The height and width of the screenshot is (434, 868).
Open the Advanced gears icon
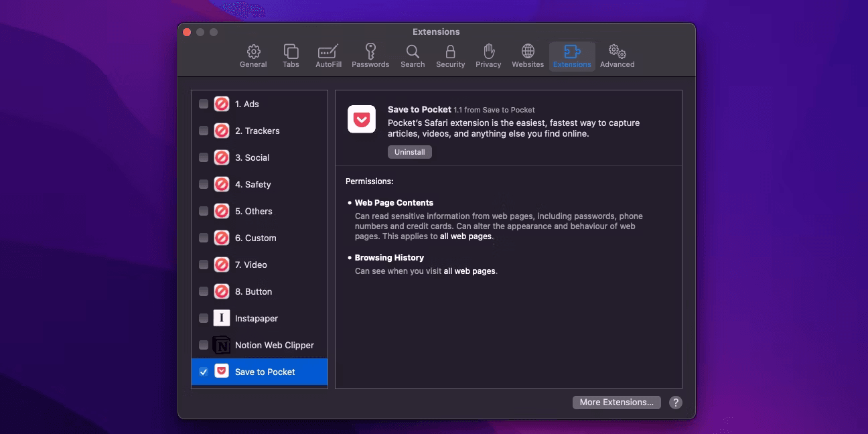(x=617, y=52)
